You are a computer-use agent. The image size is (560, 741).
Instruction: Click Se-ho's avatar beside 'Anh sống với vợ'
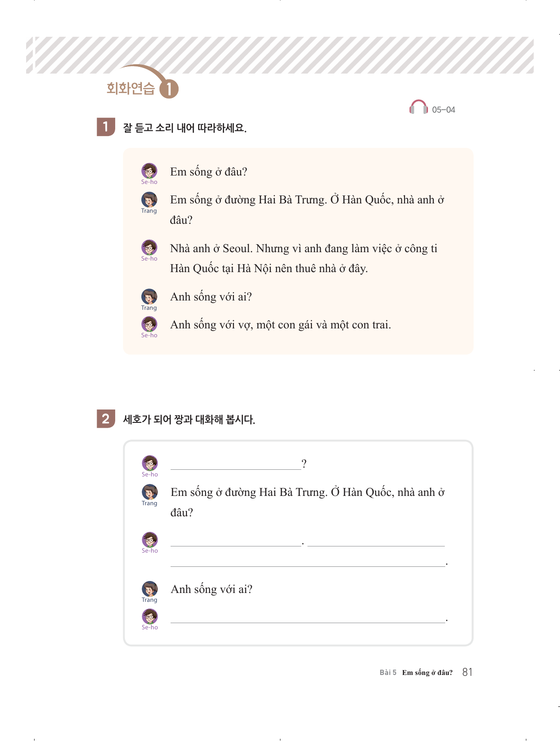149,324
